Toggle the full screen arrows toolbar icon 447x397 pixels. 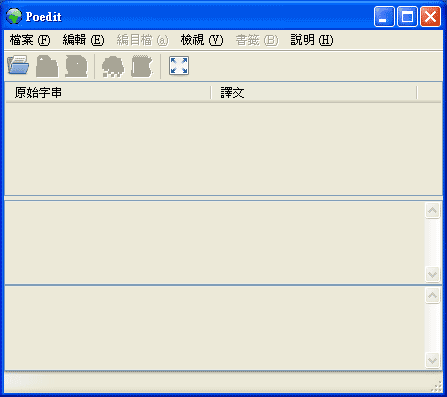[179, 65]
